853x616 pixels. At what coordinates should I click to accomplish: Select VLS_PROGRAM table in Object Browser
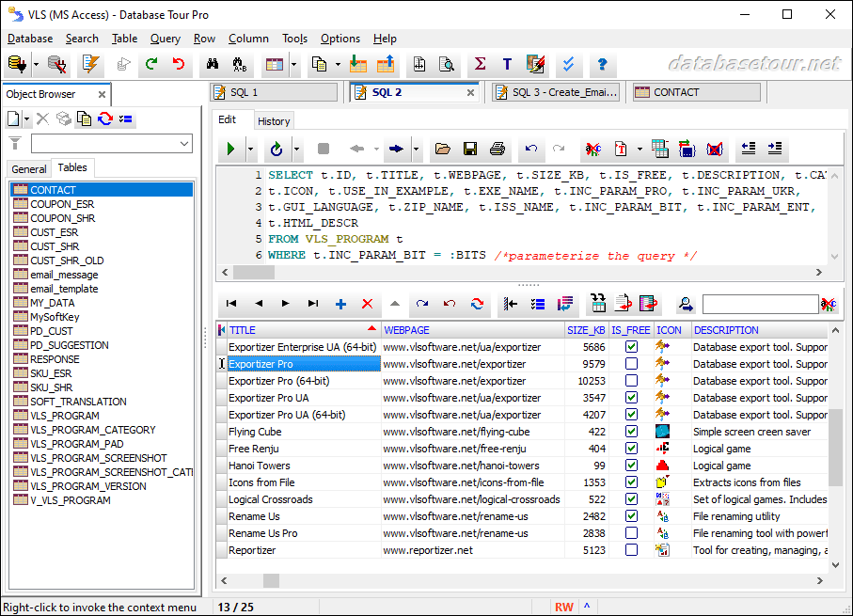coord(64,416)
